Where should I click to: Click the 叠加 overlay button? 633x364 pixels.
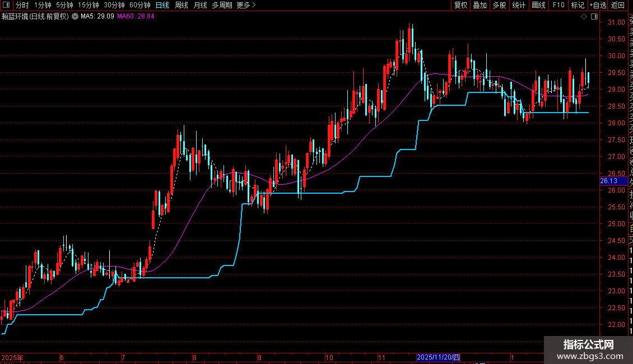480,5
